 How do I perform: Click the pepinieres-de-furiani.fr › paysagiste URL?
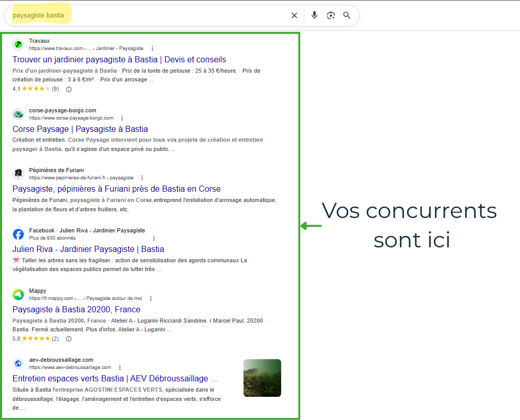click(x=82, y=178)
